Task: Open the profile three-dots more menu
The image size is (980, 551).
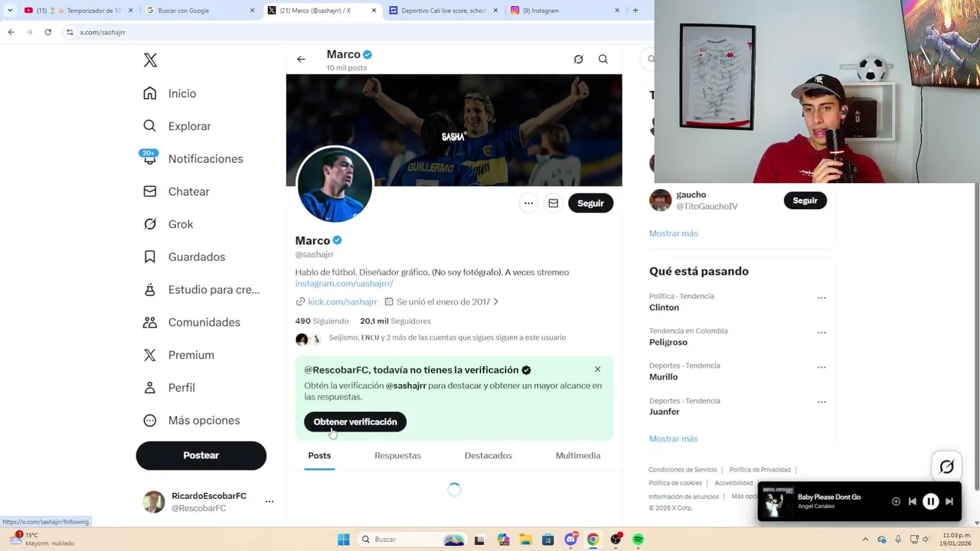Action: pyautogui.click(x=528, y=204)
